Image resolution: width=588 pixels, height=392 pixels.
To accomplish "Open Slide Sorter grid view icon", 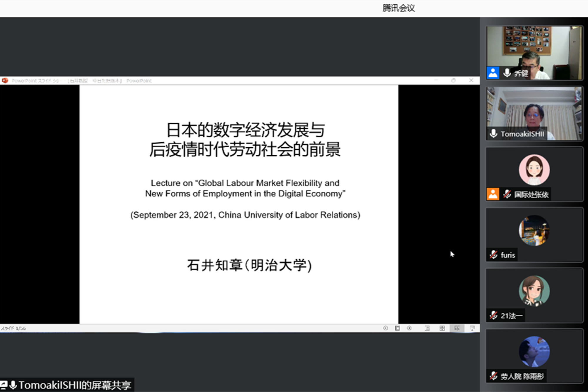I will point(442,328).
